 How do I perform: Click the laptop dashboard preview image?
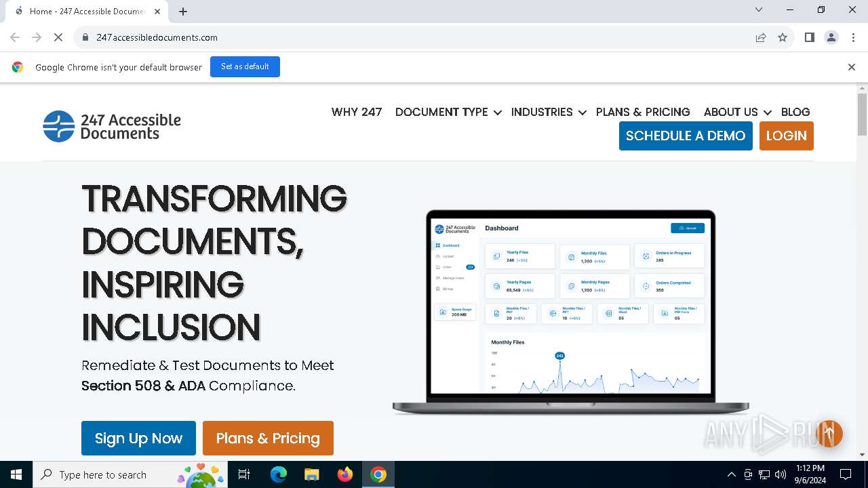point(571,312)
